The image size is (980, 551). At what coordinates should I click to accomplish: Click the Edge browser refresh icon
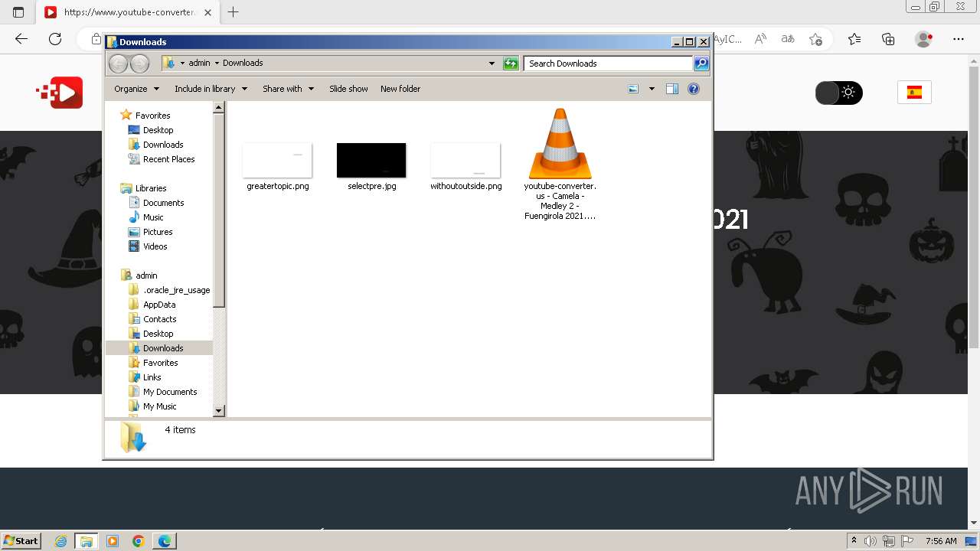point(55,39)
